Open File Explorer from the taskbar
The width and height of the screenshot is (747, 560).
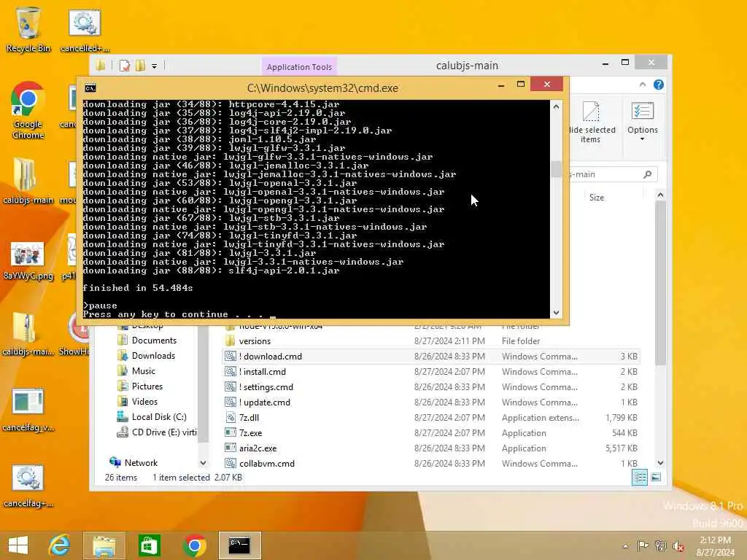coord(104,545)
